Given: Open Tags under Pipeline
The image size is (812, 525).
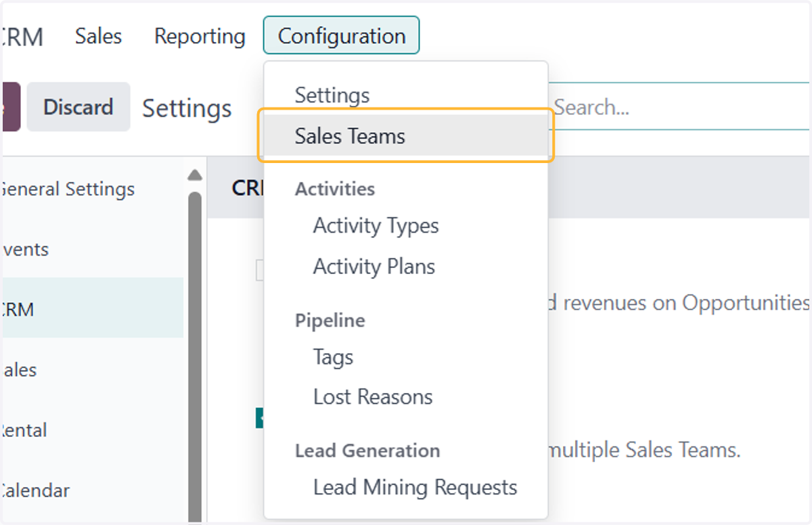Looking at the screenshot, I should (333, 357).
